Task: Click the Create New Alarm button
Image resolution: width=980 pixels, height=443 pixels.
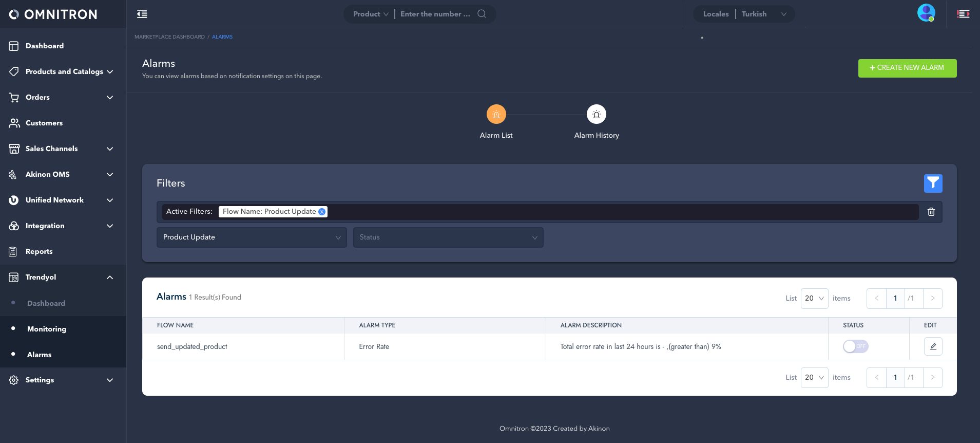Action: coord(907,68)
